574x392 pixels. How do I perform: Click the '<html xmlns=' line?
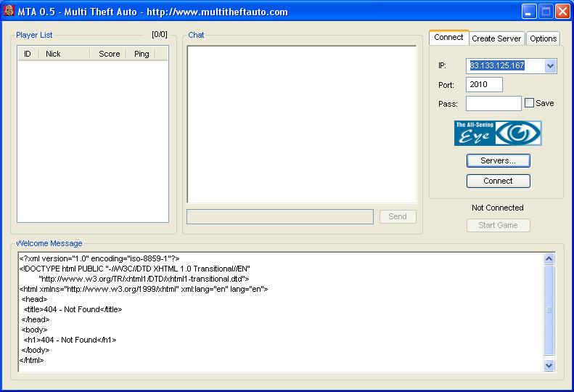(x=144, y=289)
